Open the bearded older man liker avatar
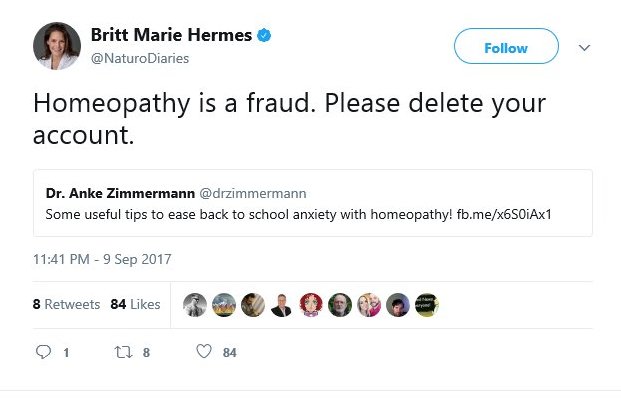This screenshot has width=621, height=398. point(340,305)
